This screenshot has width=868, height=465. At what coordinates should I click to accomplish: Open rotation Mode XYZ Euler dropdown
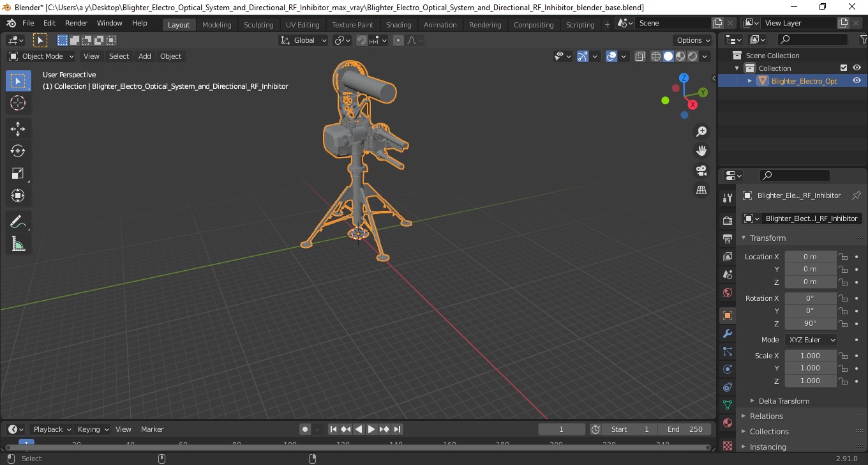tap(811, 340)
